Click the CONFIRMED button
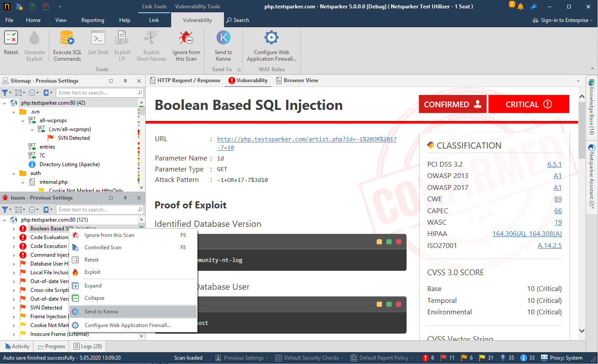Image resolution: width=598 pixels, height=364 pixels. point(452,104)
